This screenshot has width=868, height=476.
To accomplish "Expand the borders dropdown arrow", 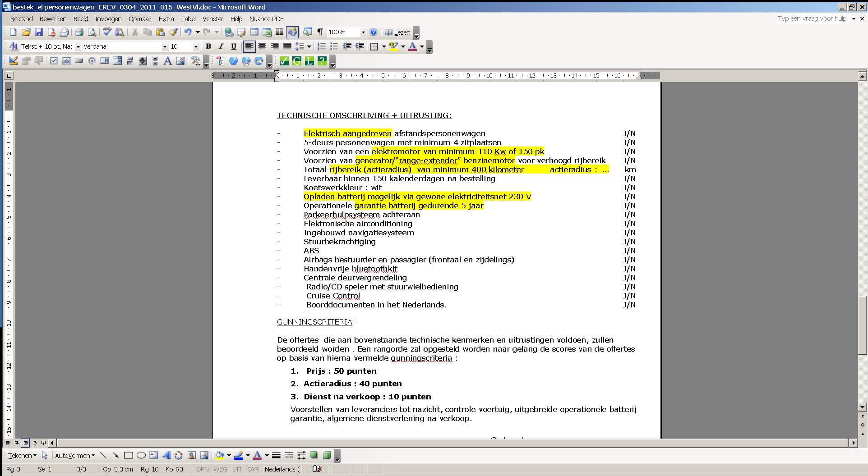I will [384, 46].
